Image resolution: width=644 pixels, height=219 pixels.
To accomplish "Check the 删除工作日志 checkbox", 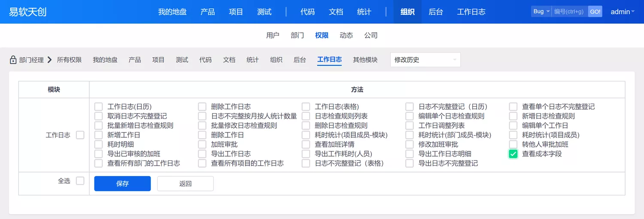I will tap(202, 107).
